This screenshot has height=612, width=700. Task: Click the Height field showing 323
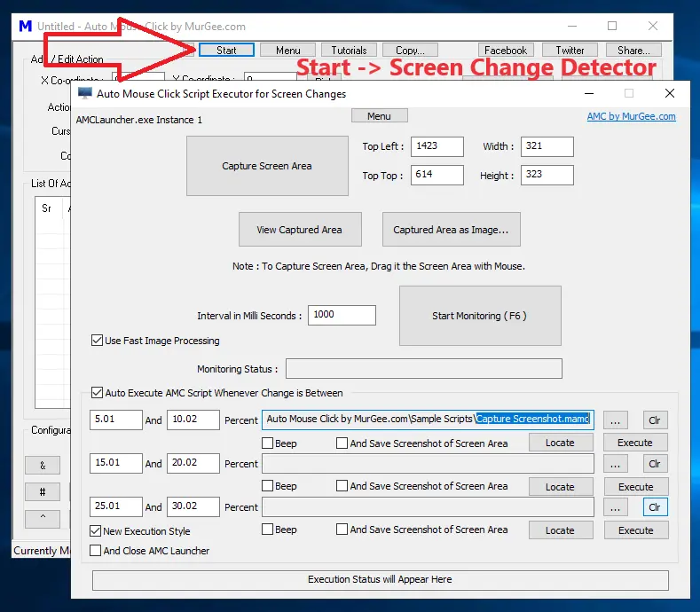pos(547,175)
